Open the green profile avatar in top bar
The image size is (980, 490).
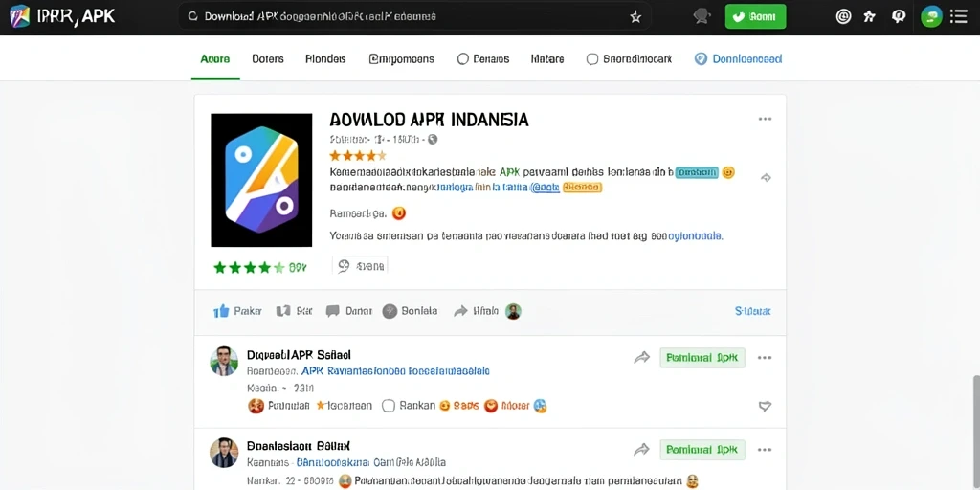tap(931, 17)
